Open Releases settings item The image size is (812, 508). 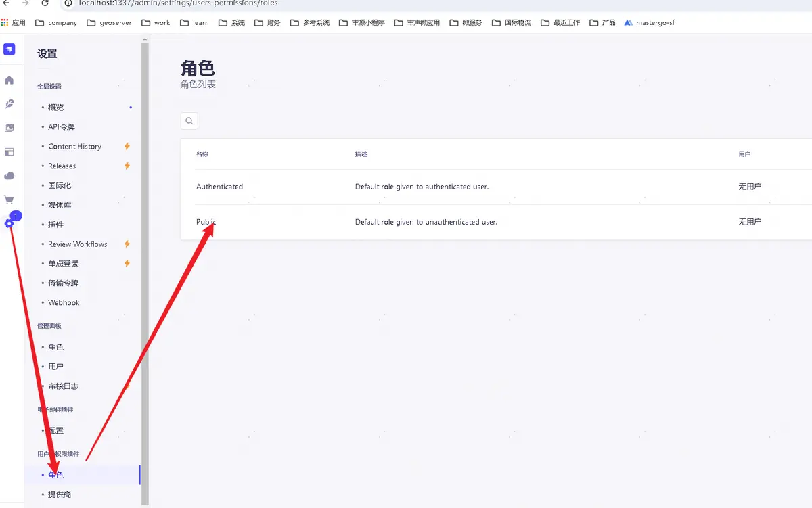pos(62,166)
